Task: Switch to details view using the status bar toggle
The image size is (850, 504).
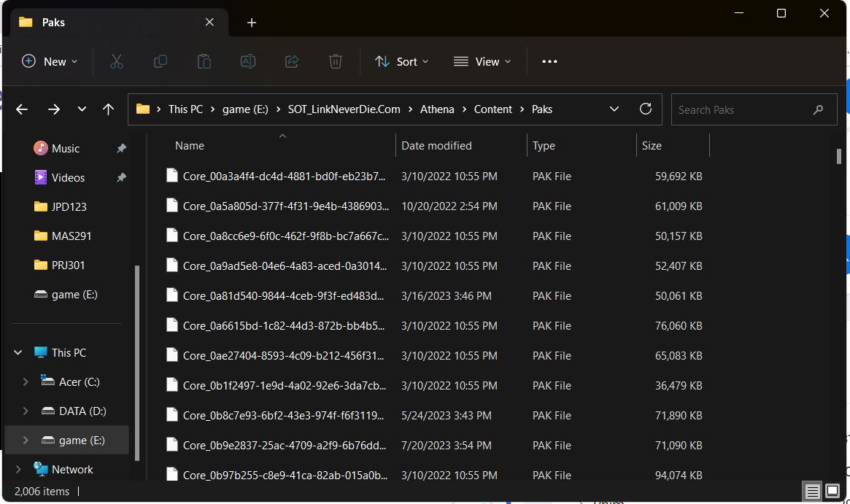Action: pos(812,492)
